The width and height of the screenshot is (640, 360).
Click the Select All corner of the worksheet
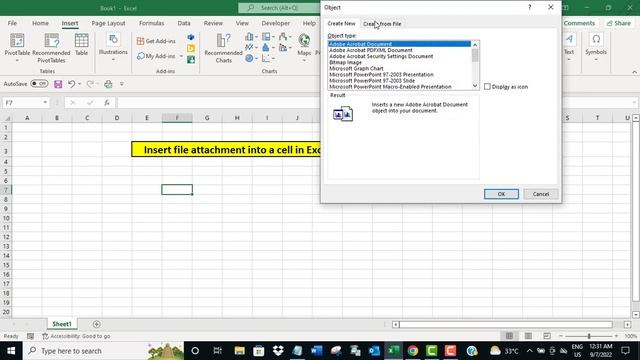pos(7,118)
